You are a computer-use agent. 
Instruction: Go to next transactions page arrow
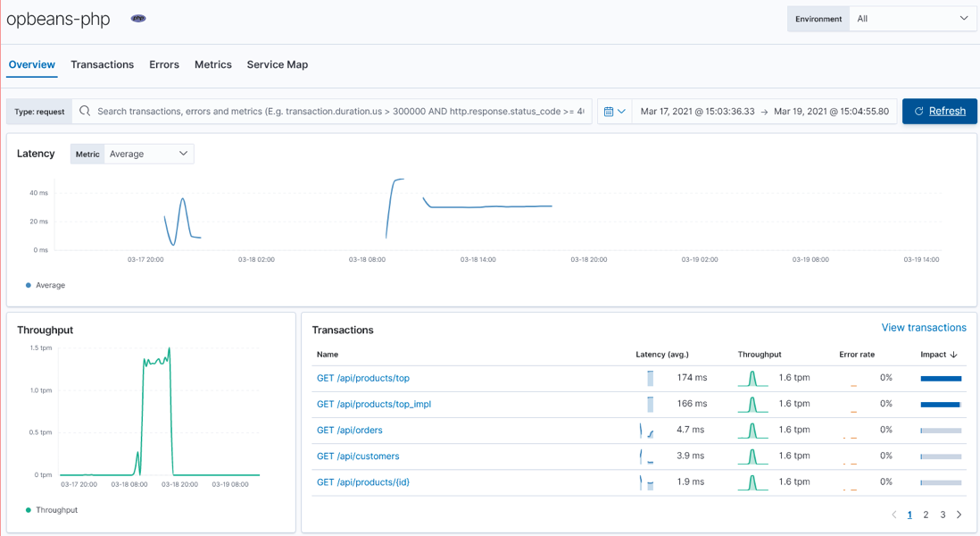coord(959,515)
